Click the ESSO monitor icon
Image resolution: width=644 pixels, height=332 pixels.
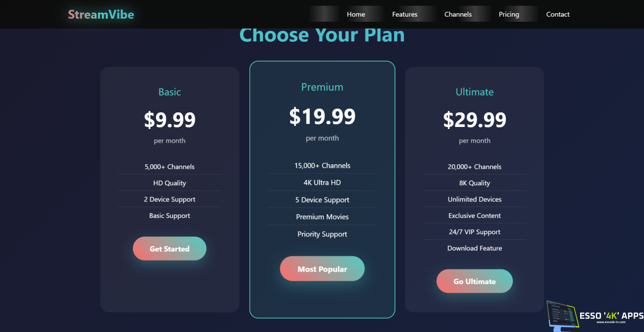562,316
